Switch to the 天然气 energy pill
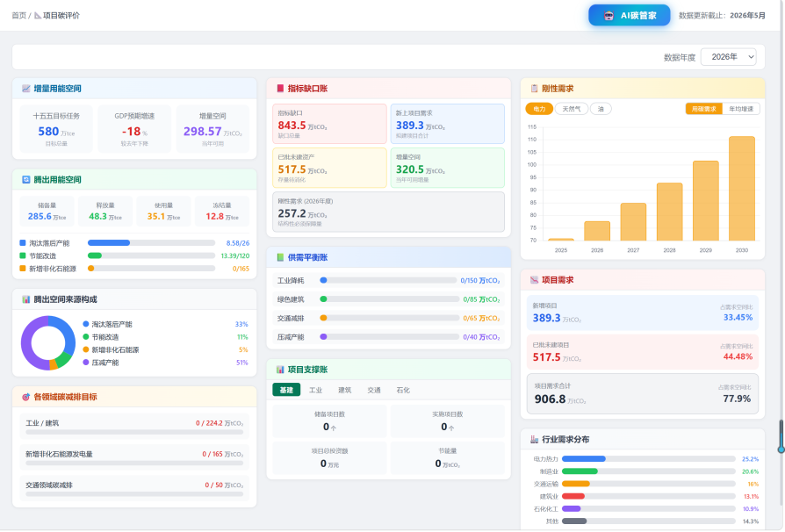Viewport: 785px width, 532px height. point(572,109)
